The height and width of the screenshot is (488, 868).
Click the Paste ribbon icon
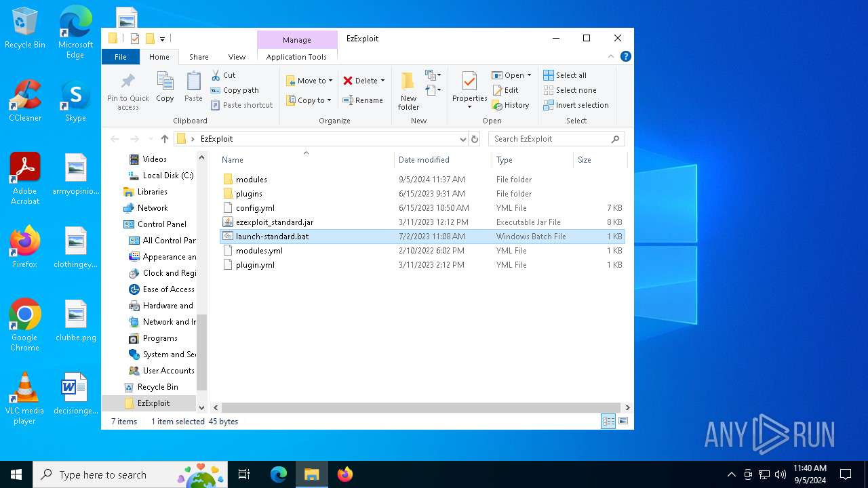coord(193,87)
